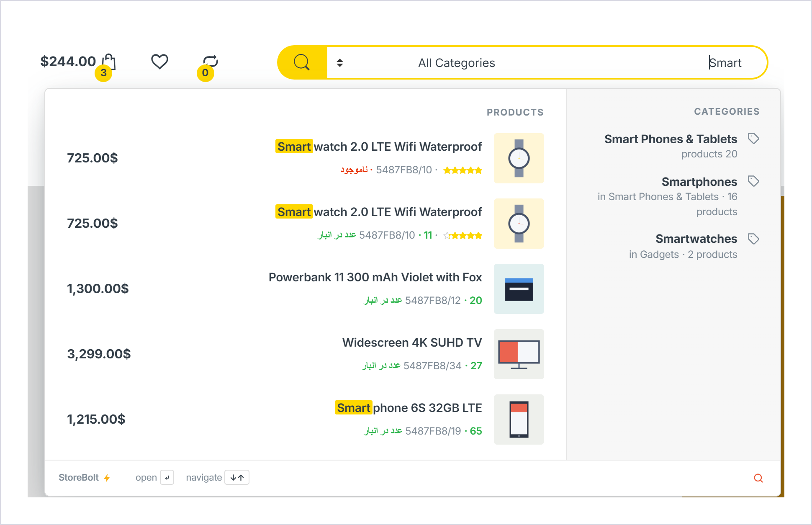
Task: Click the StoreBolt branding link
Action: tap(84, 478)
